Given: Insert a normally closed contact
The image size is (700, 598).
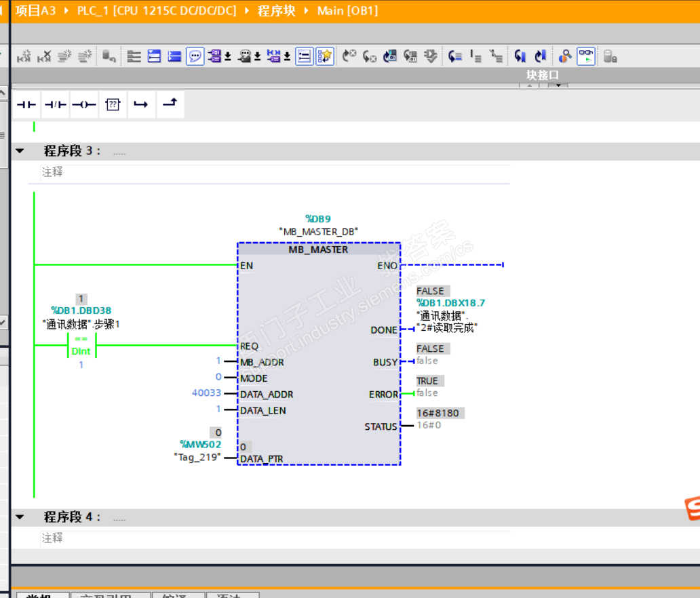Looking at the screenshot, I should [55, 104].
